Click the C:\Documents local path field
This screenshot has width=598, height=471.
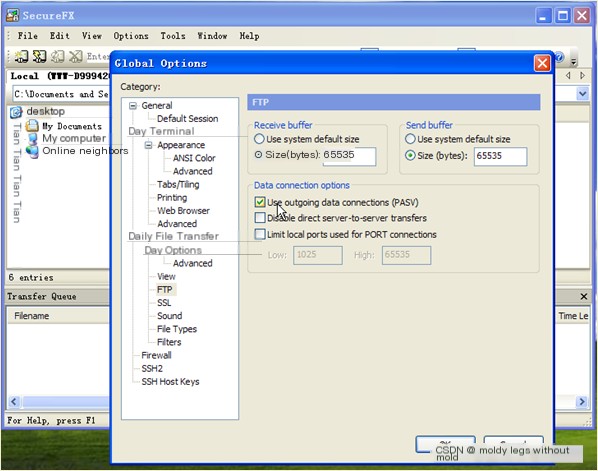[x=61, y=94]
